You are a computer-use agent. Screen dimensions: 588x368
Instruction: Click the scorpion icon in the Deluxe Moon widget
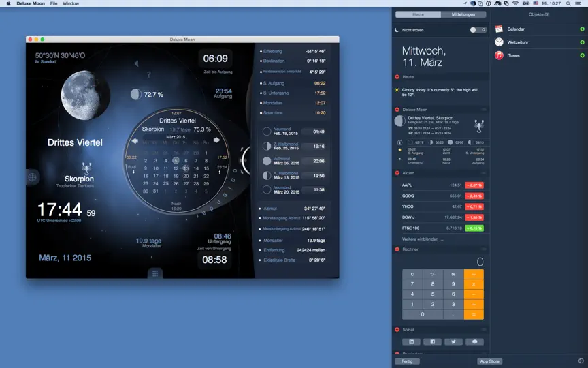click(x=479, y=126)
